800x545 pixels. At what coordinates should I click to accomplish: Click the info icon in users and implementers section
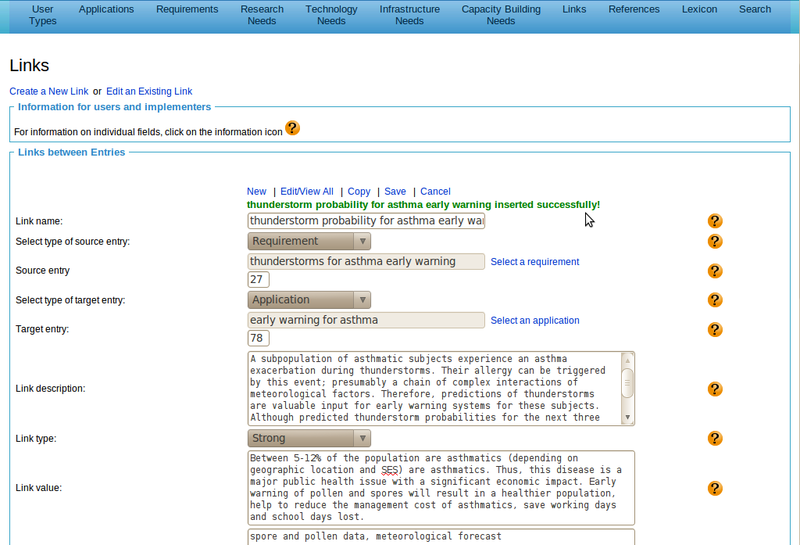pos(292,128)
